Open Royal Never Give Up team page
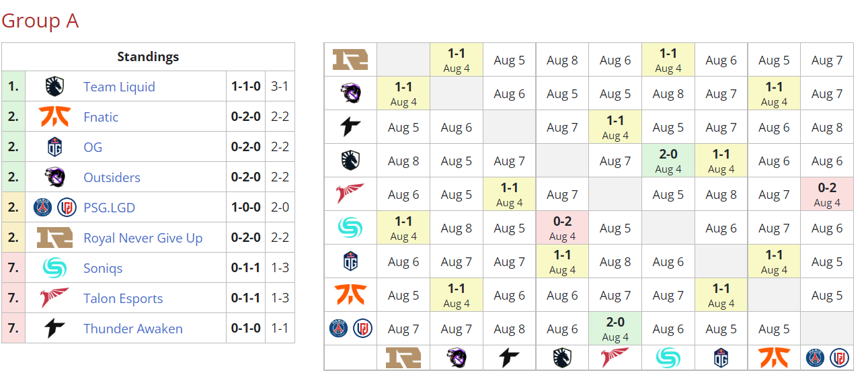The height and width of the screenshot is (383, 868). 143,238
